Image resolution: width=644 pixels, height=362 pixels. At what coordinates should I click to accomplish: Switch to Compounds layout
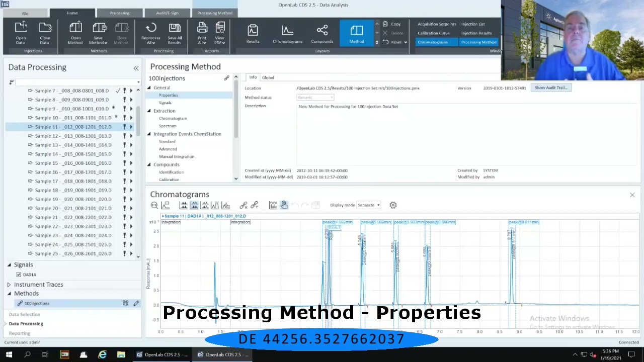(322, 34)
